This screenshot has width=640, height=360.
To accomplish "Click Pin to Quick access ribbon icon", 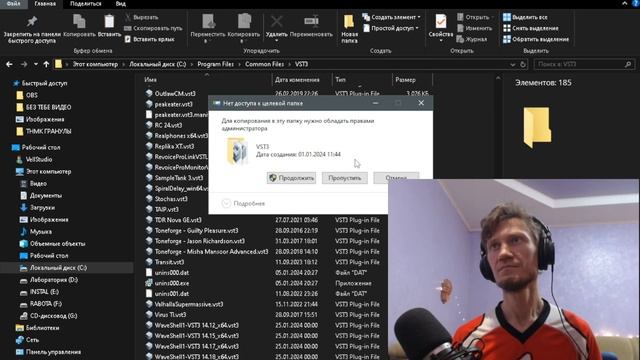I will coord(32,29).
